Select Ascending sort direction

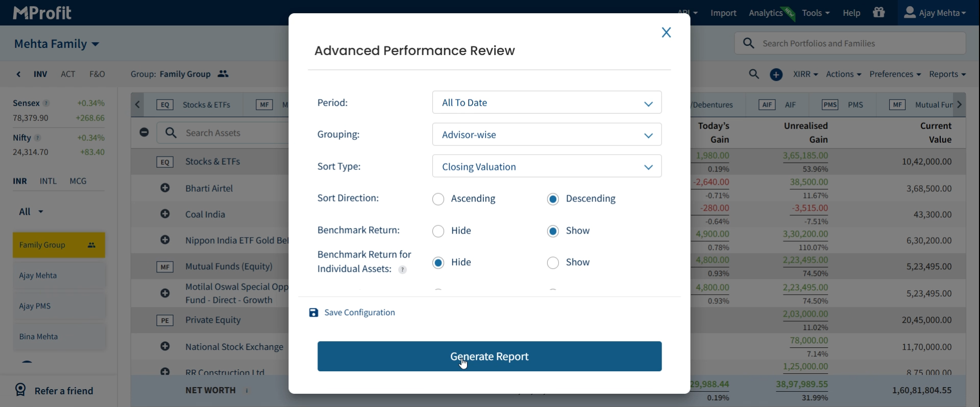[438, 199]
